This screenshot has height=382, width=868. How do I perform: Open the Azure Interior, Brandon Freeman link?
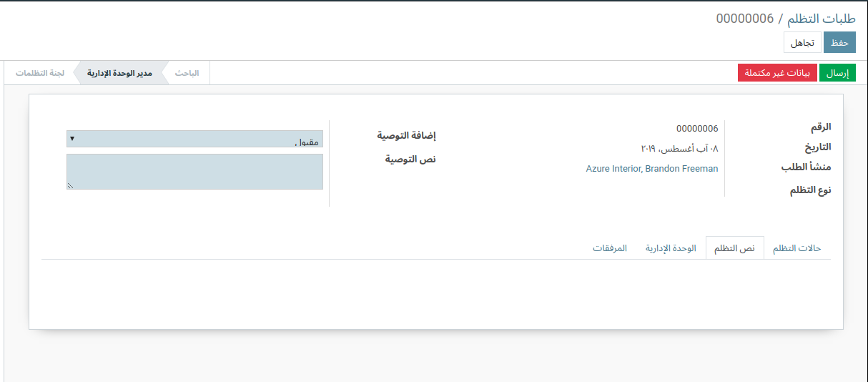(x=651, y=169)
